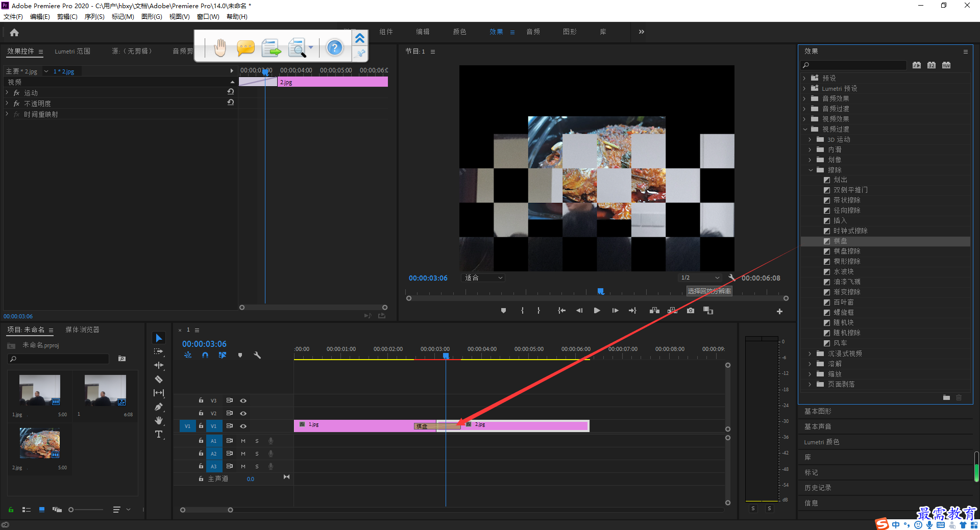Select the Slip tool
The image size is (980, 530).
coord(159,393)
